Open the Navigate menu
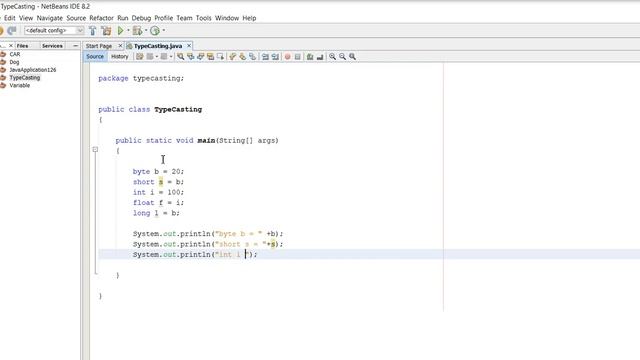Image resolution: width=640 pixels, height=360 pixels. pos(50,18)
